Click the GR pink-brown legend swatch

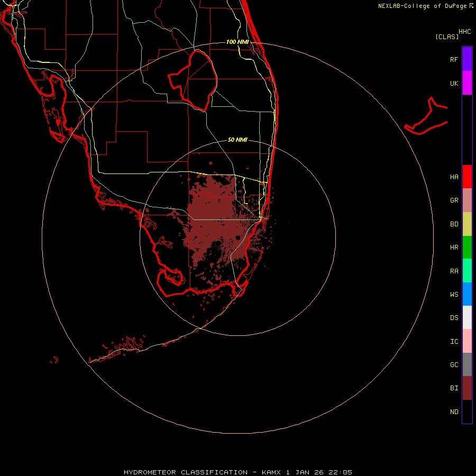tap(467, 200)
